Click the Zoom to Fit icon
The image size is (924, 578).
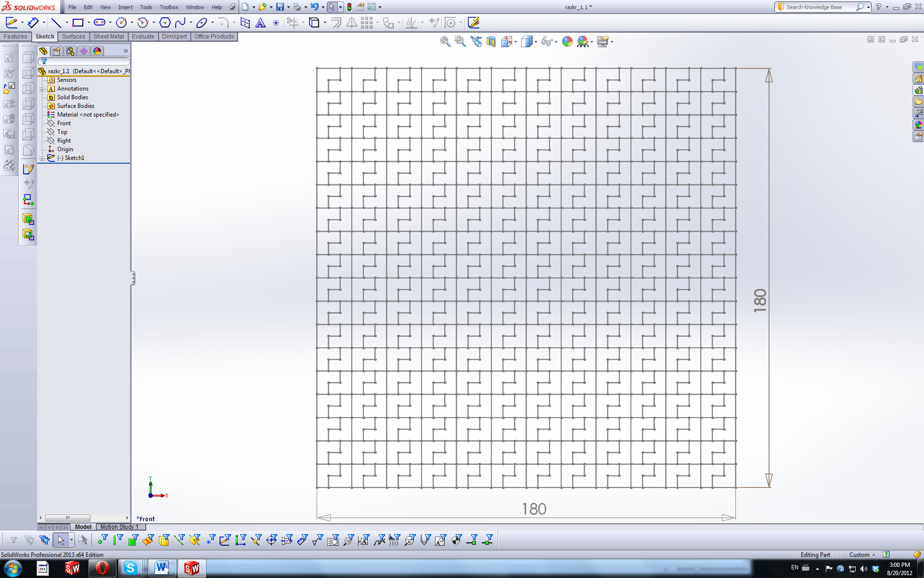coord(445,41)
